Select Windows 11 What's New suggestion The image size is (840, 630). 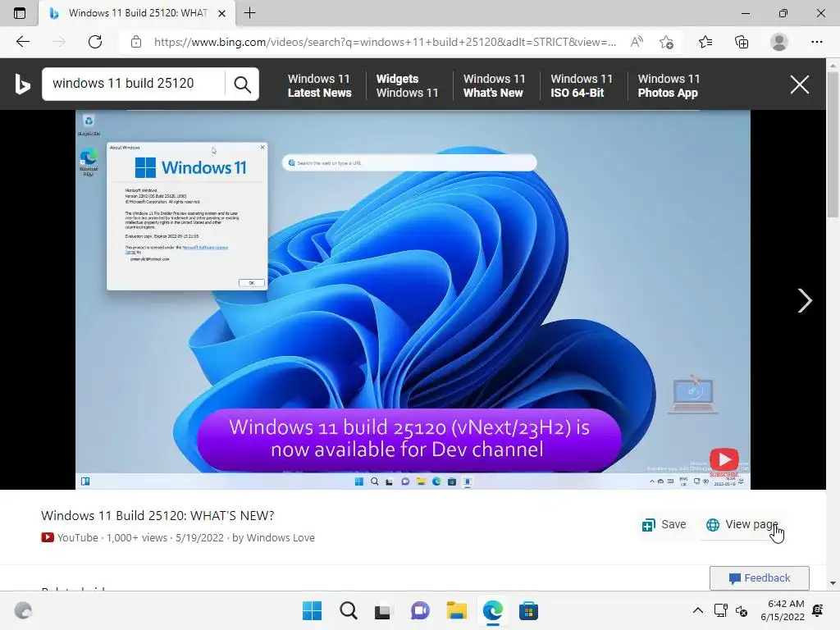point(494,85)
